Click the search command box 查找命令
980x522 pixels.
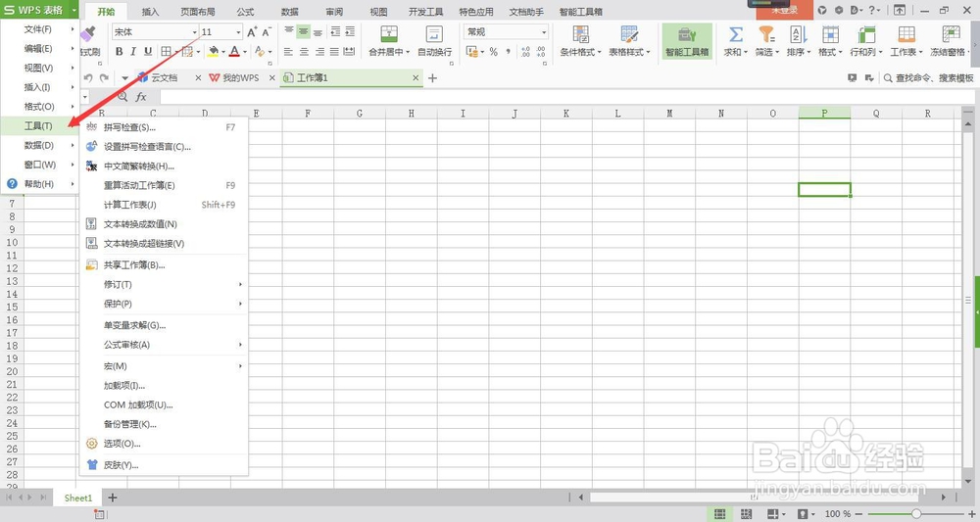(927, 78)
